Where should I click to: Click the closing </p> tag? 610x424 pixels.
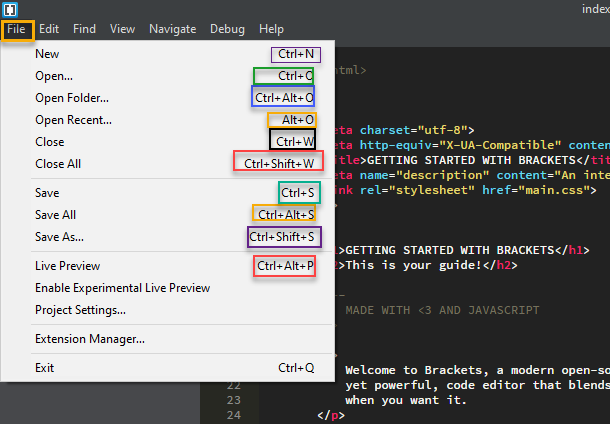coord(331,415)
